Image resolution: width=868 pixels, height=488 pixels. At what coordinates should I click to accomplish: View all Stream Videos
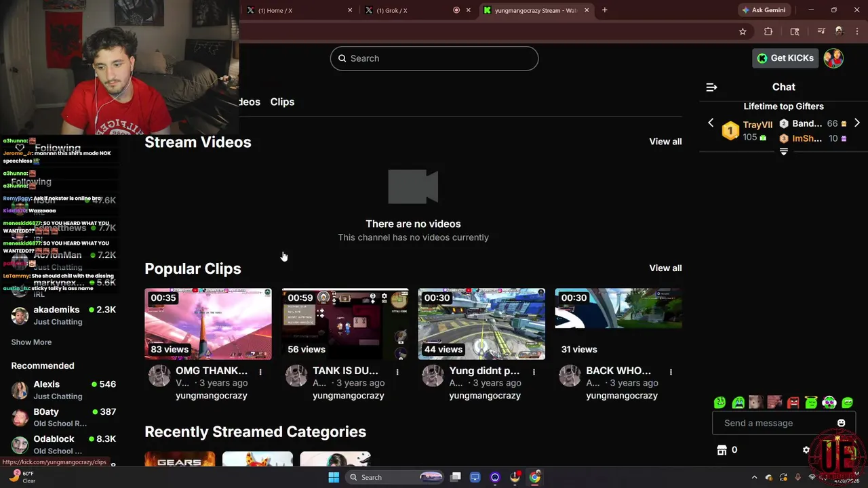(x=665, y=142)
